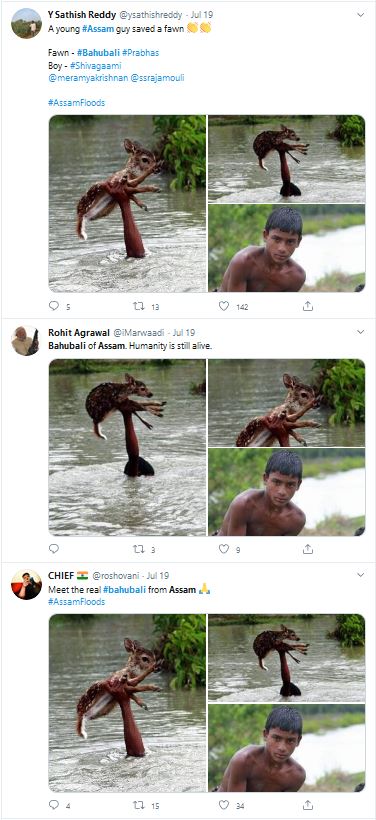The height and width of the screenshot is (820, 376).
Task: Open more options on Y Sathish Reddy's tweet
Action: [360, 15]
